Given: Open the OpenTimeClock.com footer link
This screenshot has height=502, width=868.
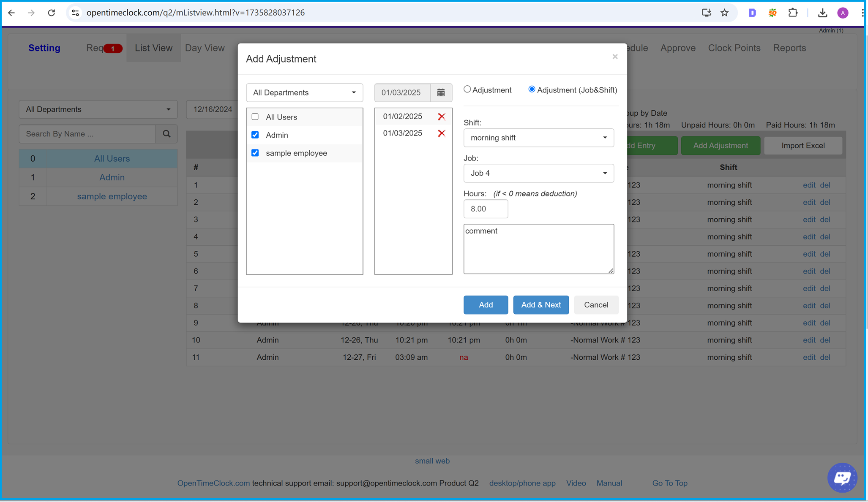Looking at the screenshot, I should click(x=213, y=483).
